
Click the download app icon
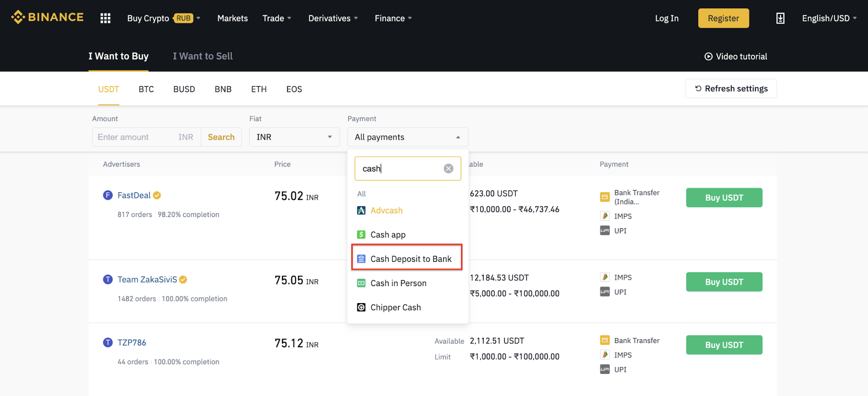pos(780,18)
